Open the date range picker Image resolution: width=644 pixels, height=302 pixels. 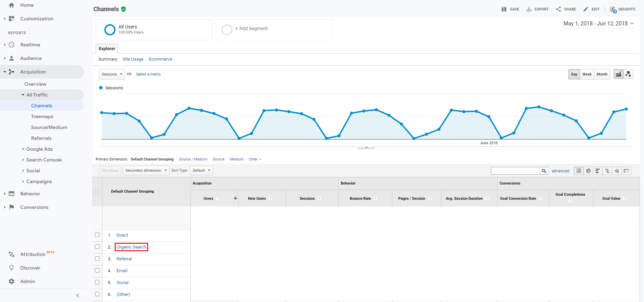[x=598, y=24]
